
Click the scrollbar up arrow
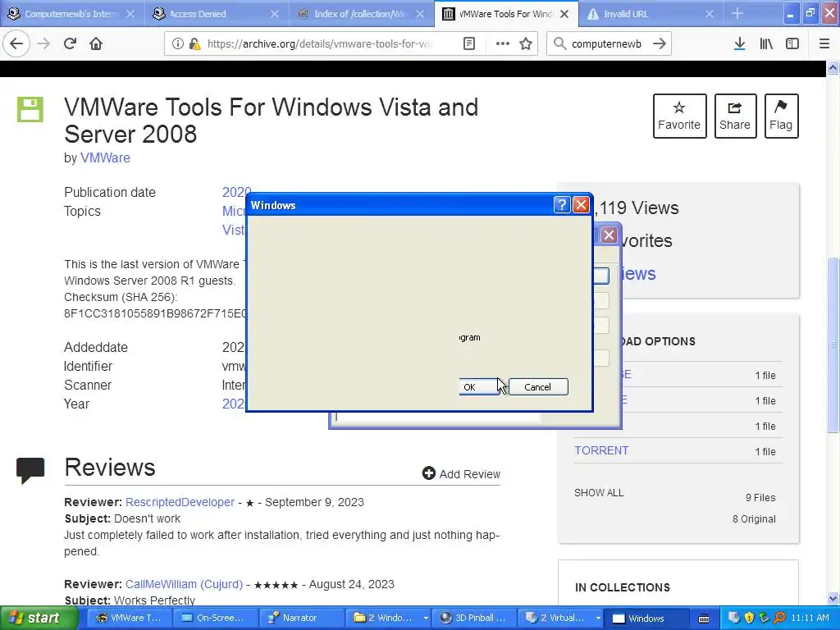pyautogui.click(x=833, y=68)
